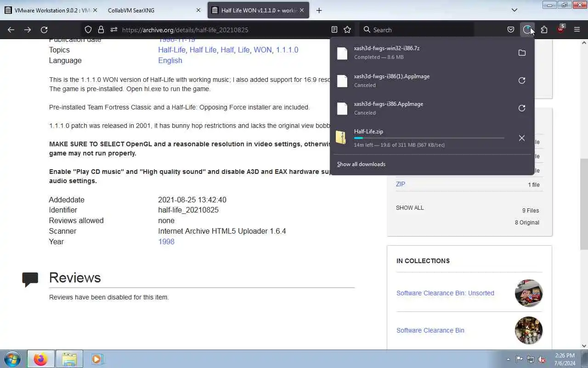Open the Action Center flag icon

519,360
